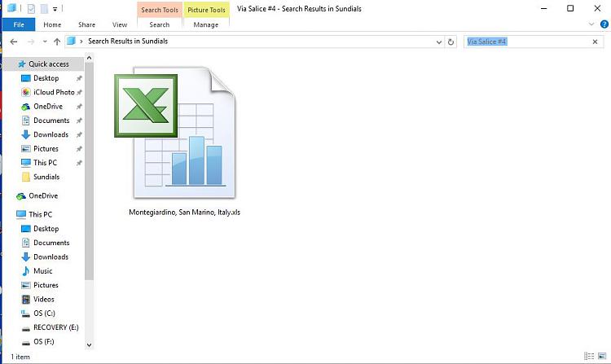Open the Manage tab under Picture Tools
The height and width of the screenshot is (364, 611).
[x=206, y=24]
